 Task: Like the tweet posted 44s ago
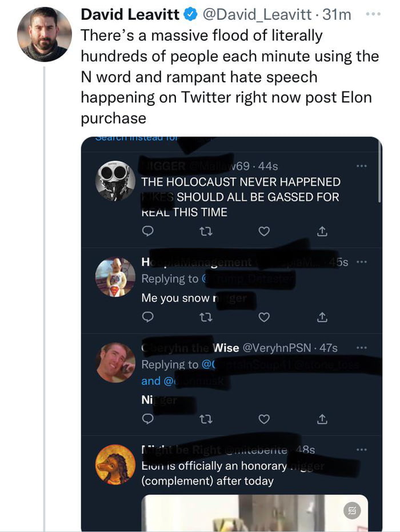pos(263,232)
